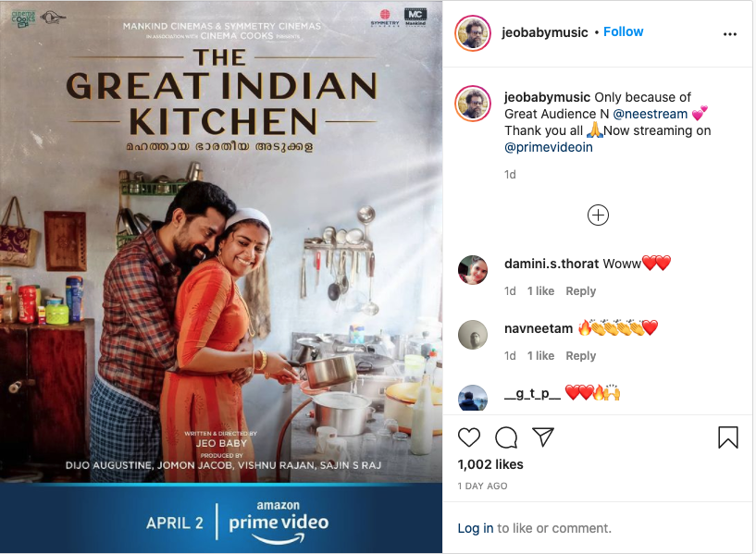The height and width of the screenshot is (554, 756).
Task: Open damini.s.thorat's avatar
Action: coord(473,270)
